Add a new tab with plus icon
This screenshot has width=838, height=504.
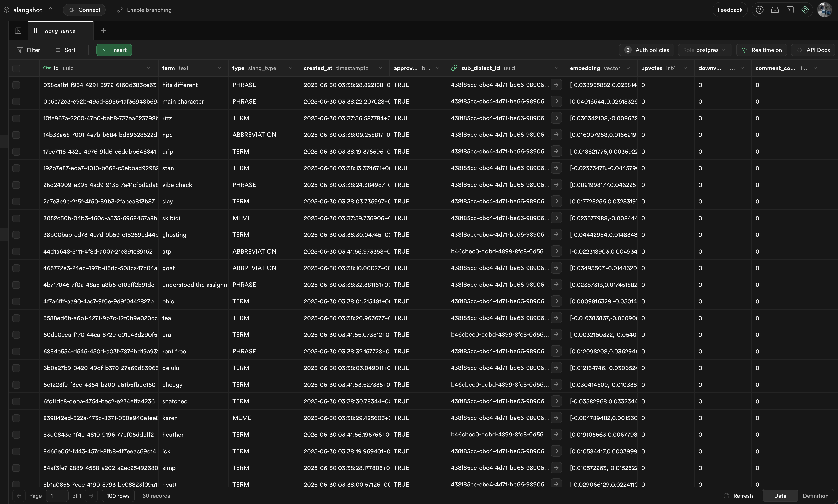103,31
